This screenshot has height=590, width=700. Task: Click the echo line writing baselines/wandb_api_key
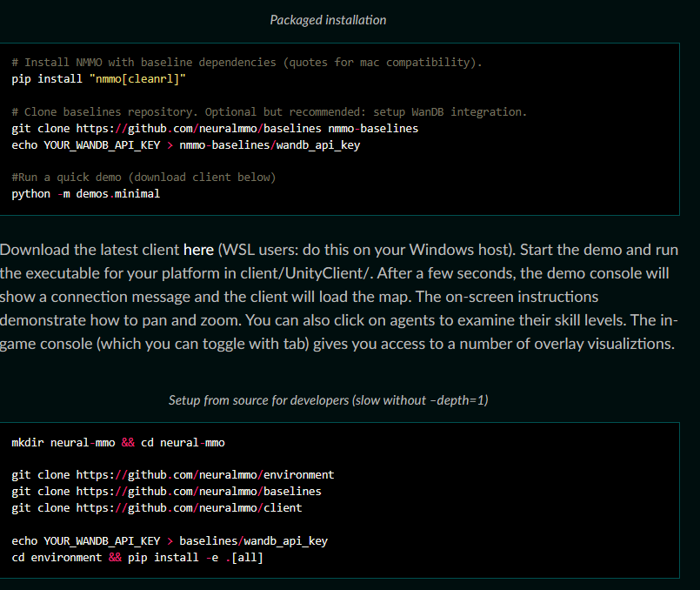[x=170, y=541]
